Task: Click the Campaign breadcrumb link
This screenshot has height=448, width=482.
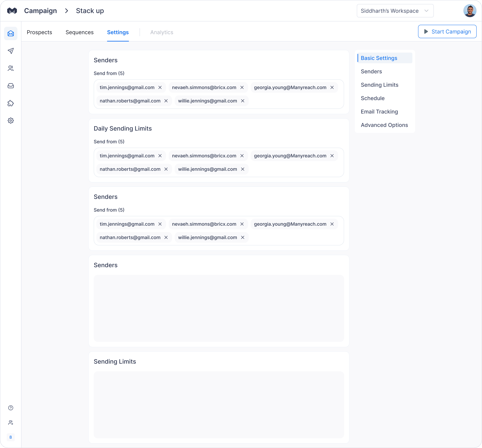Action: (x=41, y=11)
